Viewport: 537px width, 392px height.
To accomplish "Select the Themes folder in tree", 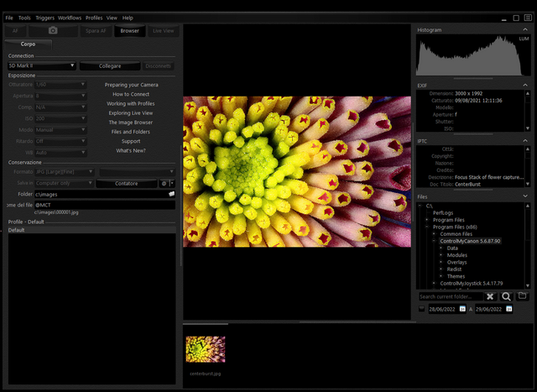I will tap(456, 276).
